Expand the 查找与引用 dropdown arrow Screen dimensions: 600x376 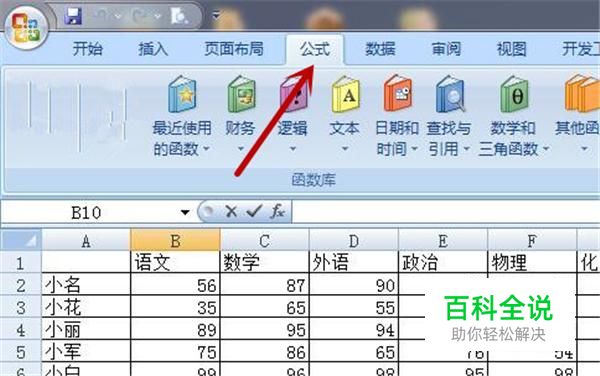point(466,148)
